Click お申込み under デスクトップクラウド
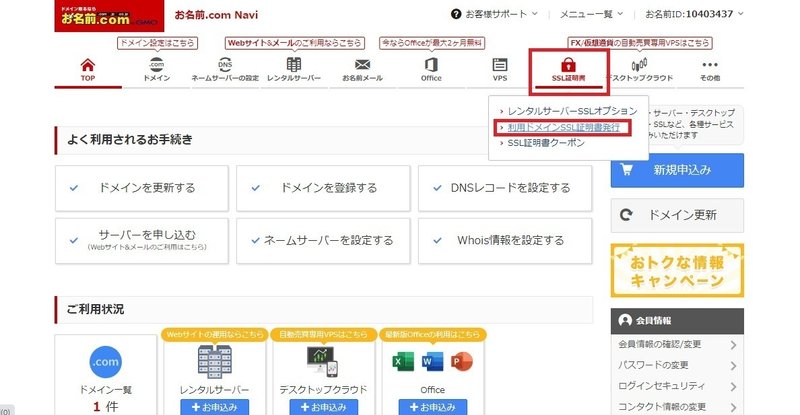The image size is (800, 415). [x=323, y=407]
